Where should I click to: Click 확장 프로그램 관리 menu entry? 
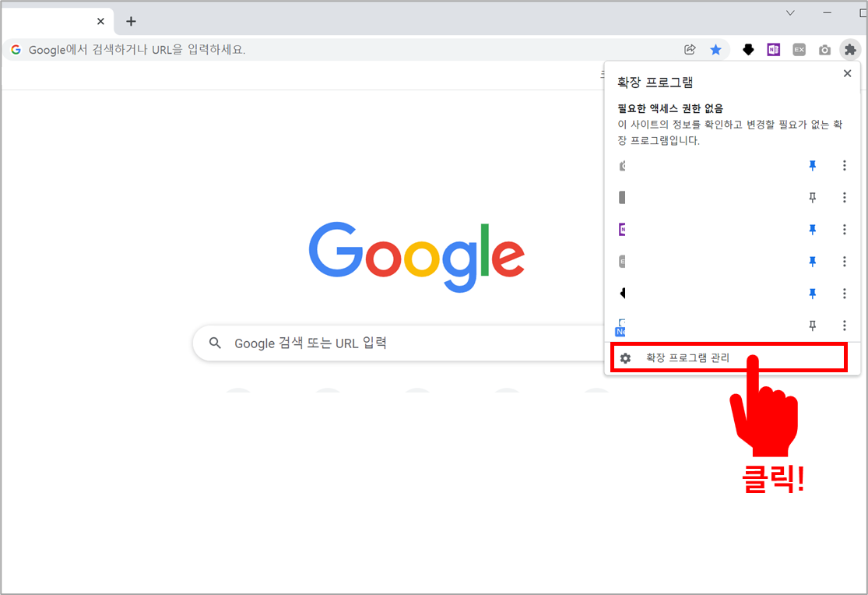pyautogui.click(x=729, y=358)
